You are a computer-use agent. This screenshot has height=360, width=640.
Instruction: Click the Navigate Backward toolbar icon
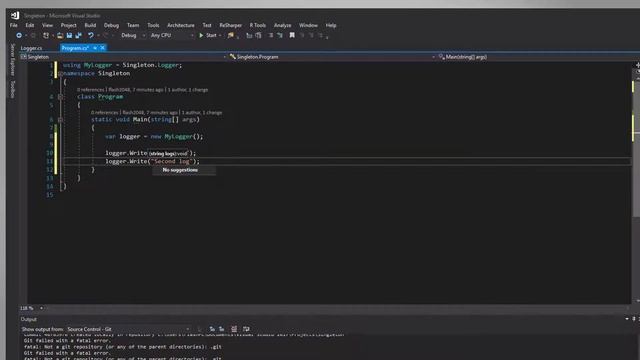(x=19, y=36)
